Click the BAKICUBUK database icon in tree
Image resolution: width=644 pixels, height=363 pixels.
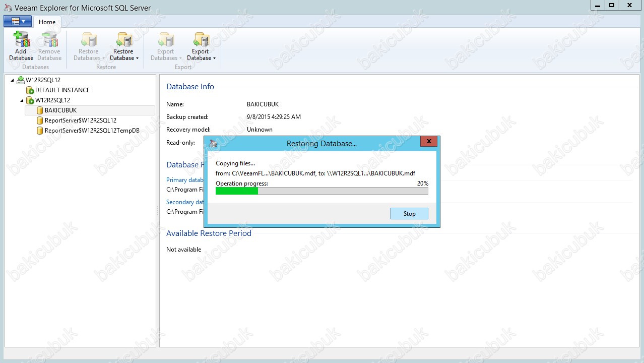[x=40, y=110]
